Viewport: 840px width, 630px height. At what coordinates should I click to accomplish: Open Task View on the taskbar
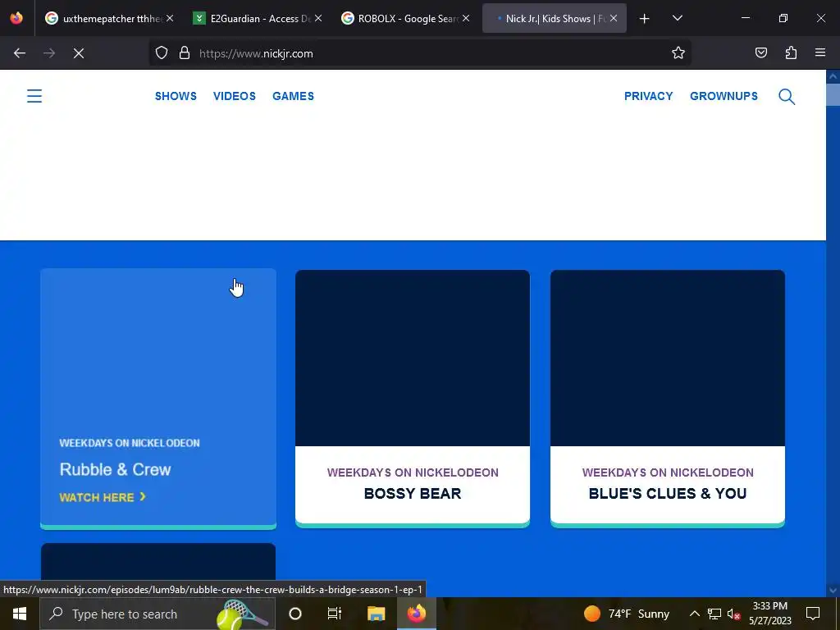(335, 614)
